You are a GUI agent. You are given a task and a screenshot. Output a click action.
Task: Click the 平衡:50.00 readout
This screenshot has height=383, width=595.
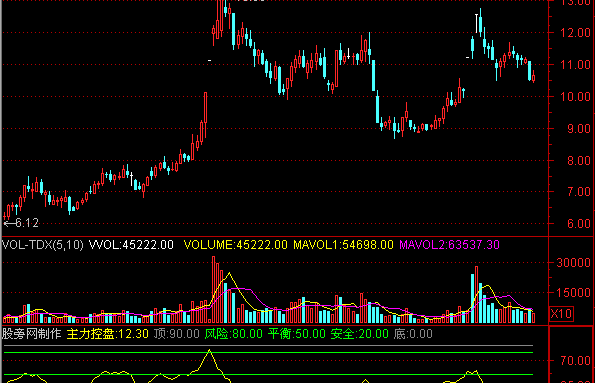297,334
